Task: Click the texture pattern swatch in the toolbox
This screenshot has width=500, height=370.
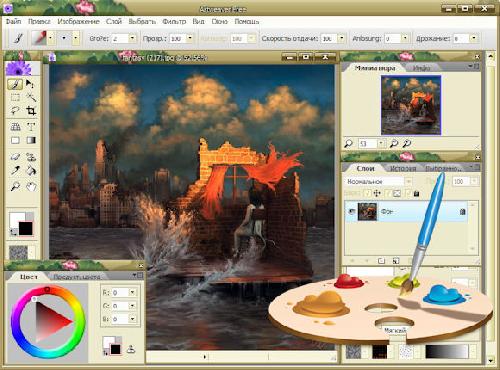Action: tap(18, 253)
